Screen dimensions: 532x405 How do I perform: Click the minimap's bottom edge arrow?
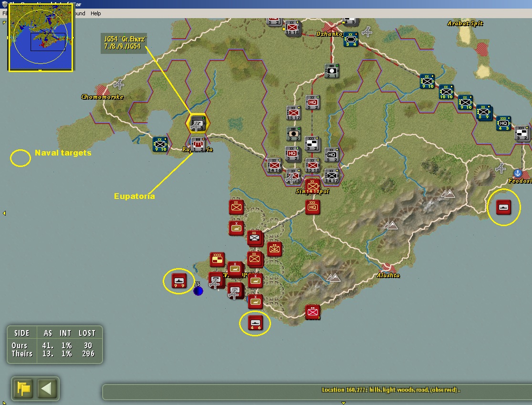40,71
